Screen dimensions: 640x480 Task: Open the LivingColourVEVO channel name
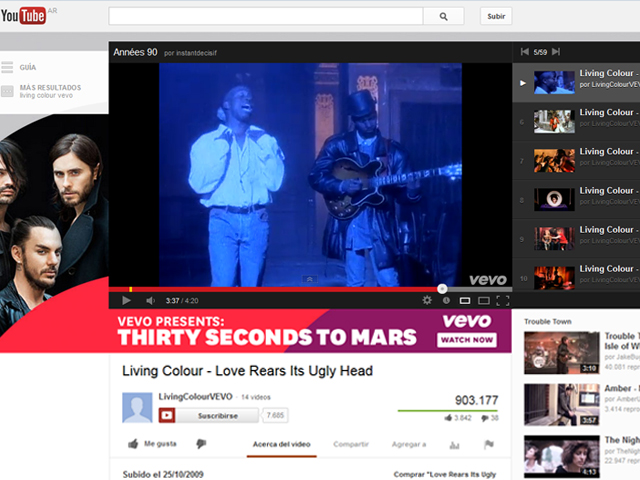(195, 397)
